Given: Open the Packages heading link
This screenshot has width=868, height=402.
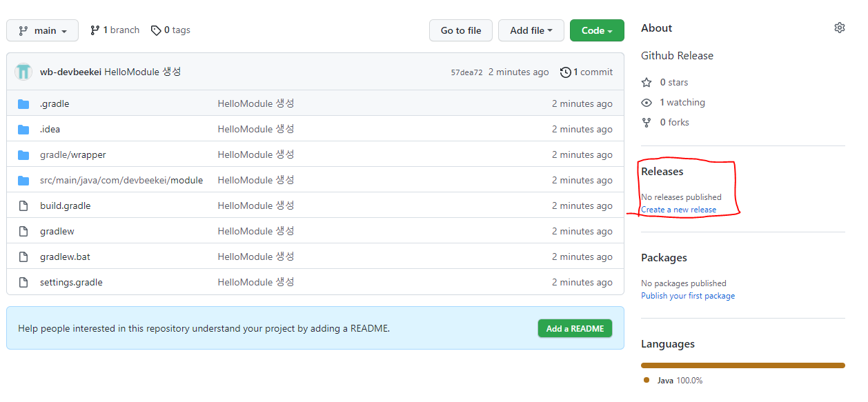Looking at the screenshot, I should [664, 257].
